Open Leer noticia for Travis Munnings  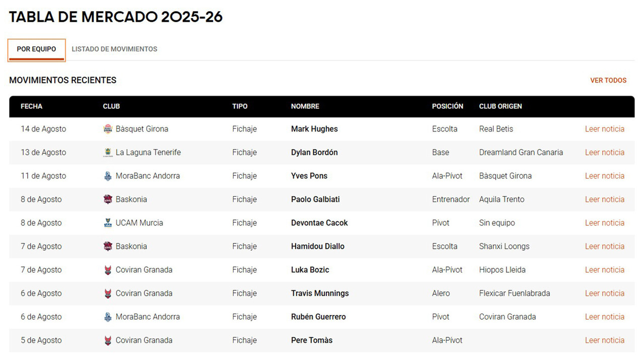pos(605,293)
